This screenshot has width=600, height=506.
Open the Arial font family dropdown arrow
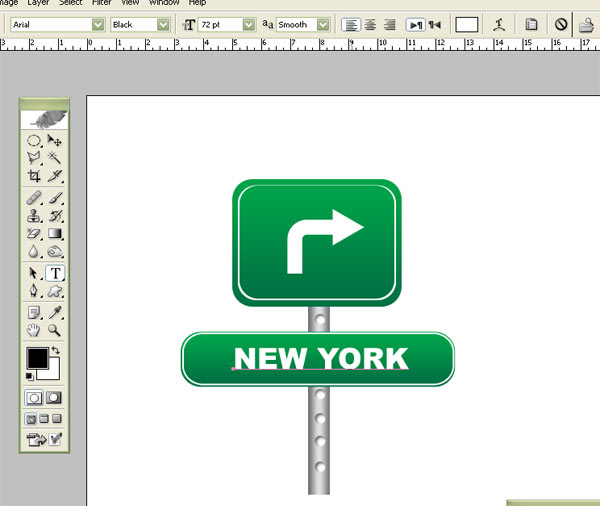coord(98,25)
